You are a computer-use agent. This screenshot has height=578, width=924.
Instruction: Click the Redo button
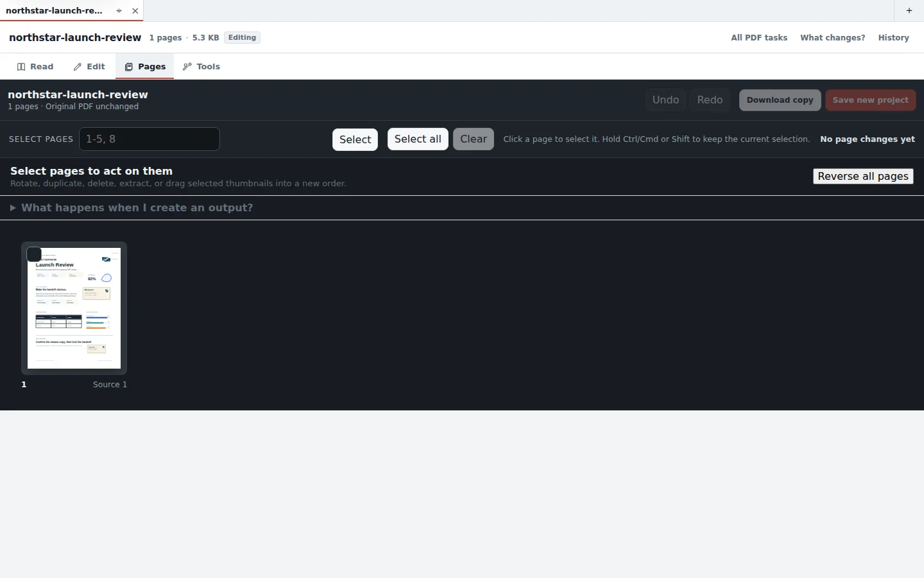(710, 100)
